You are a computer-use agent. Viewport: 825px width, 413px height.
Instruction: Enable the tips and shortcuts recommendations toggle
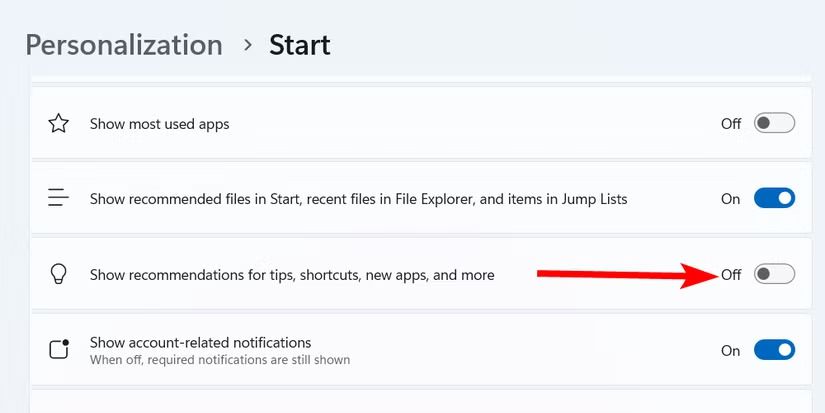click(774, 274)
